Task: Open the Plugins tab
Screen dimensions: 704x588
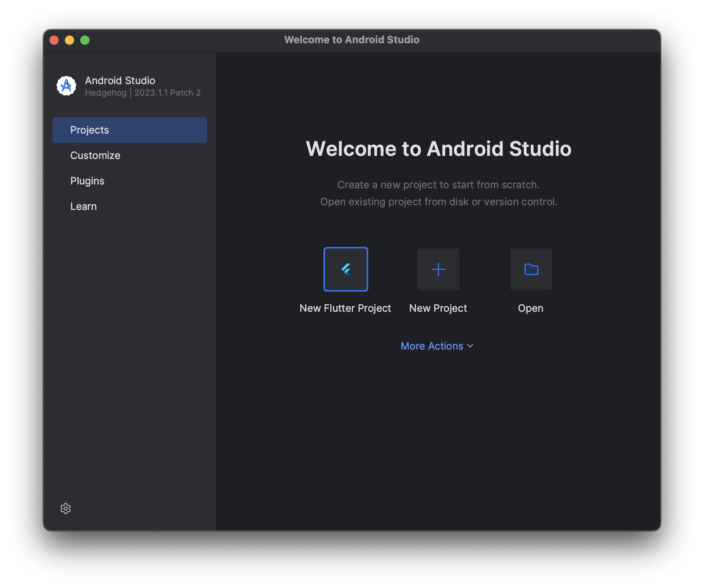Action: [129, 181]
